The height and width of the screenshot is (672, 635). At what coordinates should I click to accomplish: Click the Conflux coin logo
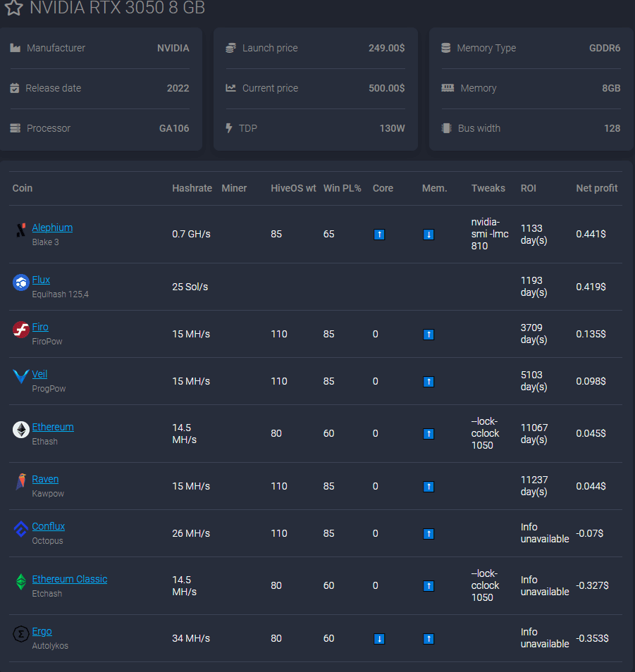tap(20, 529)
